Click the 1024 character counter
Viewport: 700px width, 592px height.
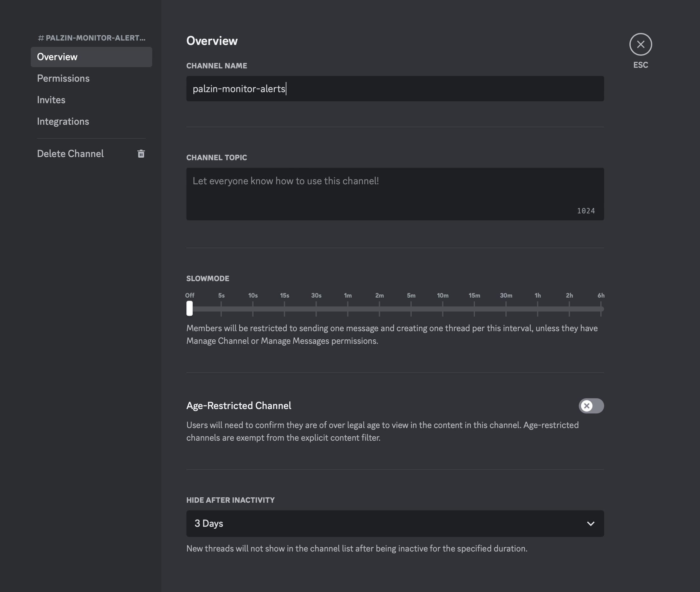coord(586,211)
